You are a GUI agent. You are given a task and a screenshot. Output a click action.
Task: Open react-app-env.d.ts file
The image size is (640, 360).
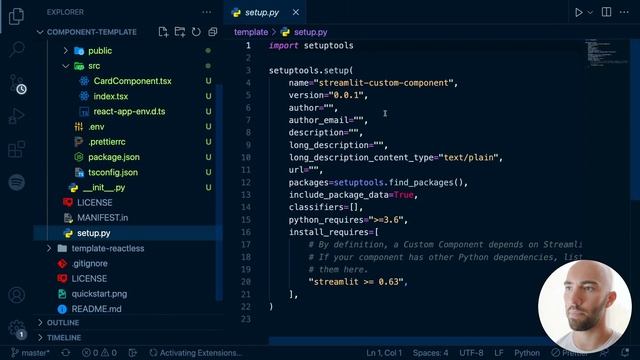tap(129, 111)
